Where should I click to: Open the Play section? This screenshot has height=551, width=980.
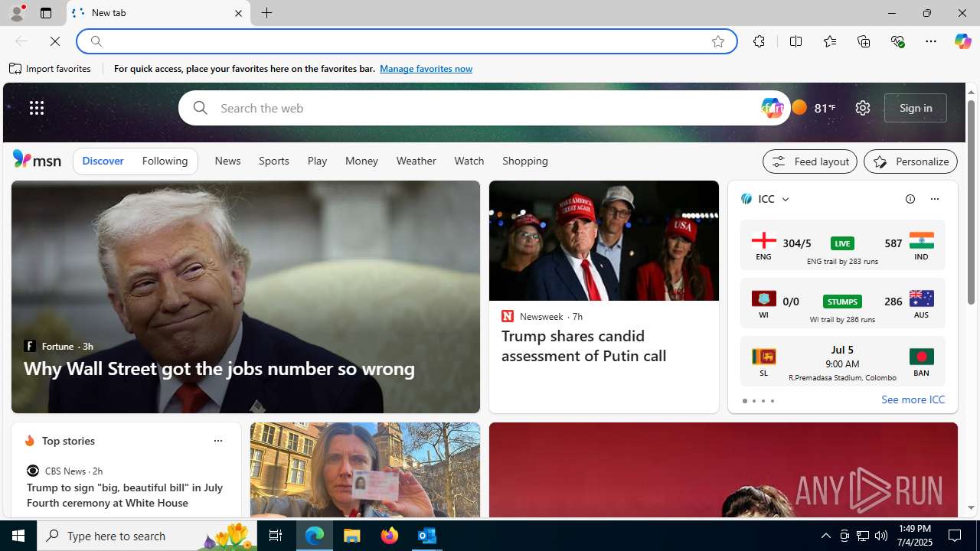pos(317,161)
